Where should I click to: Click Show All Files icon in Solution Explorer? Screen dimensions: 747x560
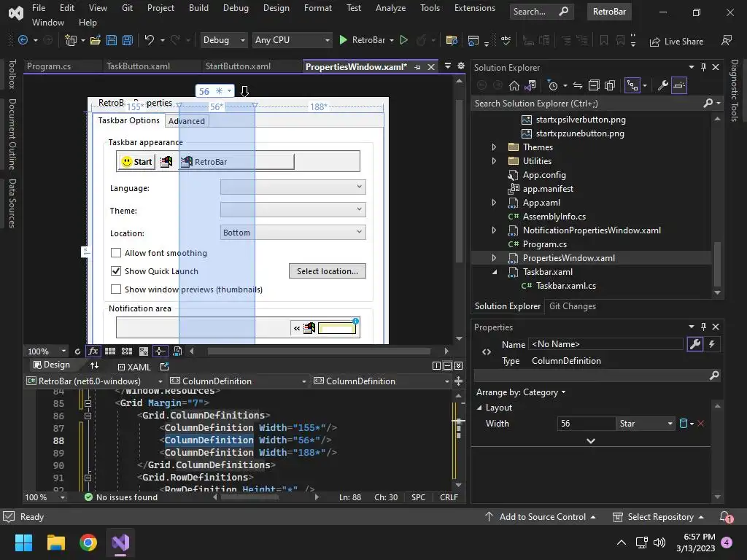click(610, 86)
